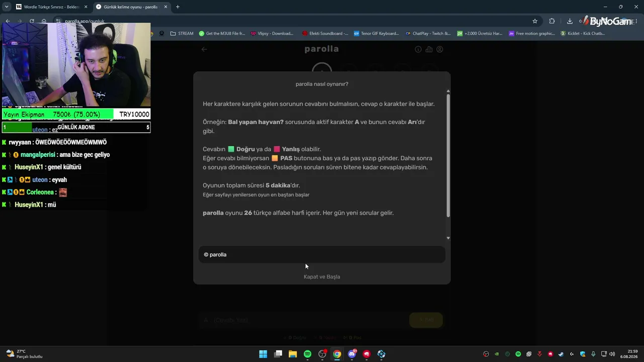Viewport: 644px width, 362px height.
Task: Click the Spotify system tray icon
Action: tap(518, 354)
